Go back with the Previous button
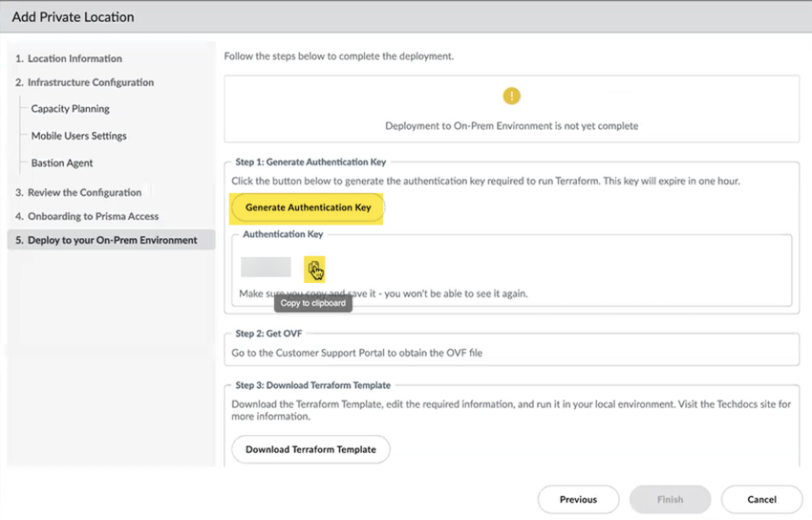812x520 pixels. pos(578,499)
